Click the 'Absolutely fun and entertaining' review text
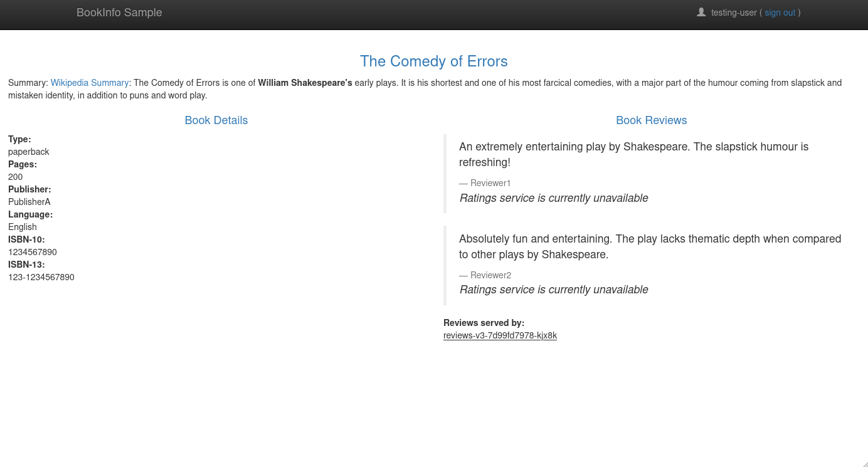The height and width of the screenshot is (467, 868). 650,246
